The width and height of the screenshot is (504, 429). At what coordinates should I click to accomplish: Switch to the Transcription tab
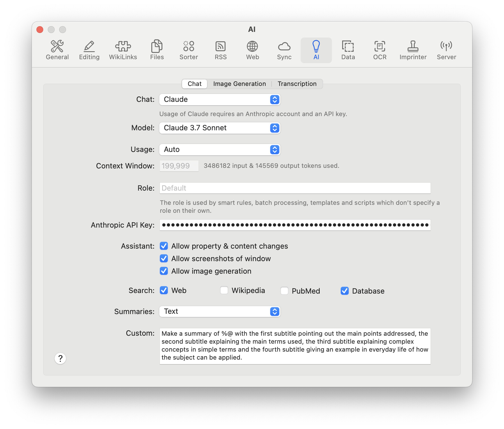[x=297, y=84]
